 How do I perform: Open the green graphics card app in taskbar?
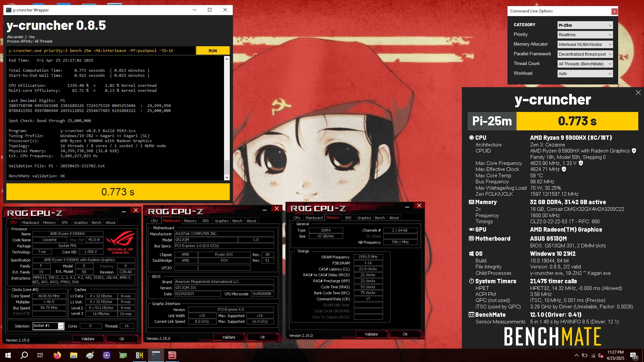coord(123,355)
